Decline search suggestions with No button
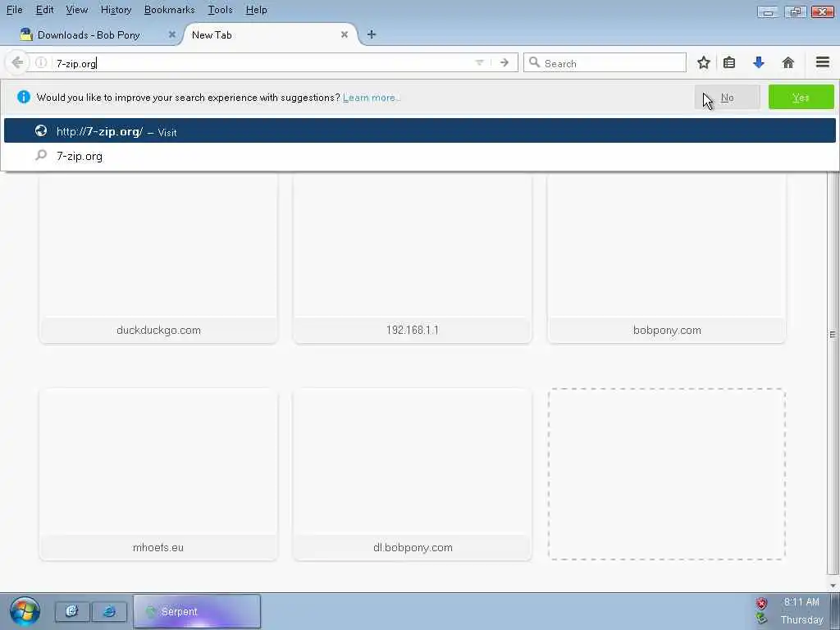Image resolution: width=840 pixels, height=630 pixels. [x=727, y=98]
